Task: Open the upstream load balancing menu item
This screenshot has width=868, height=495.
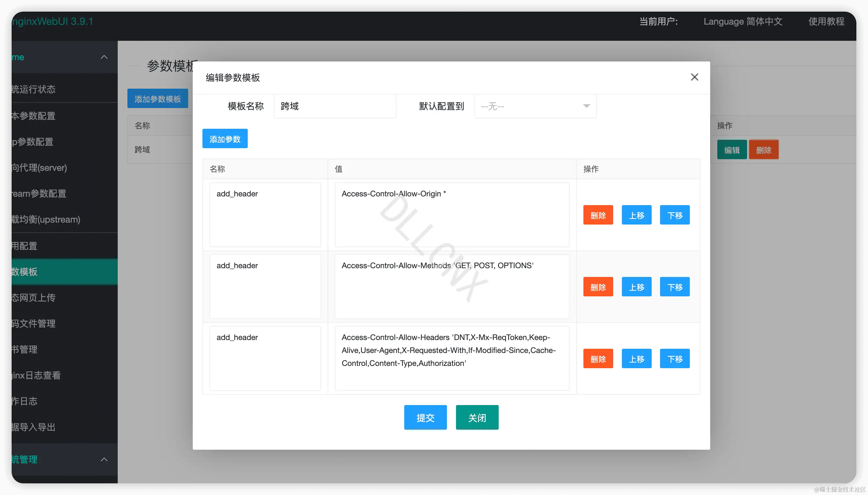Action: (46, 220)
